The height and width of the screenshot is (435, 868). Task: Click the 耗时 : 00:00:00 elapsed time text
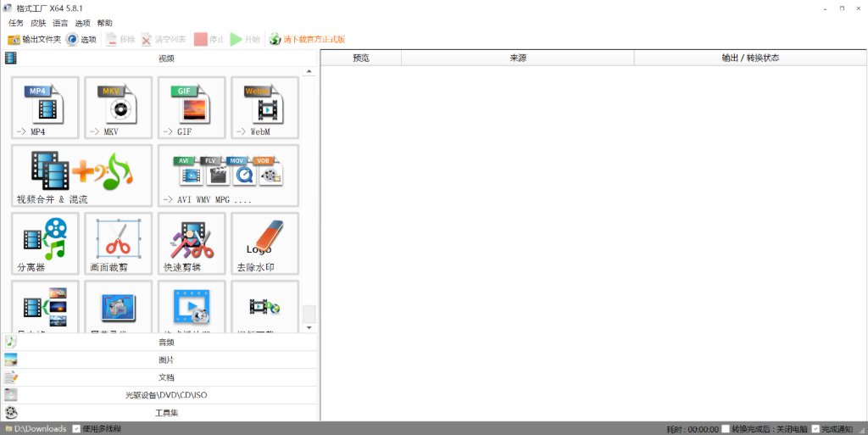[692, 429]
